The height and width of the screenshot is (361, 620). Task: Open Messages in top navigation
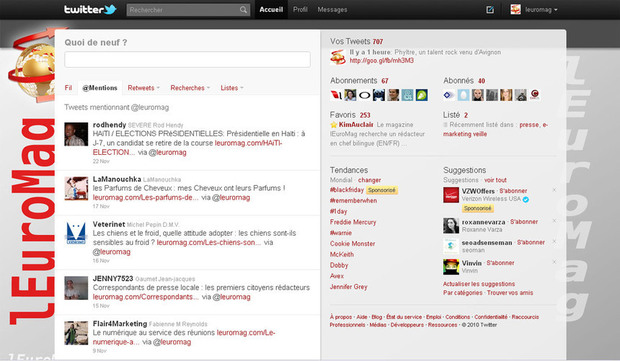coord(332,9)
